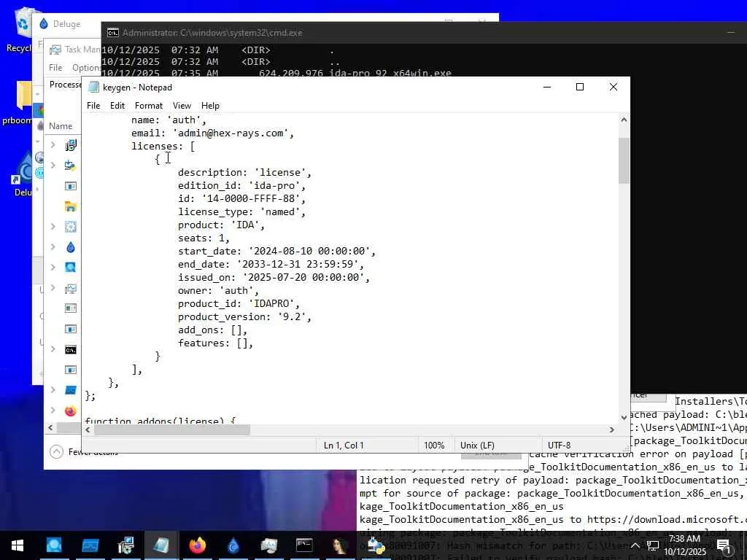The height and width of the screenshot is (560, 747).
Task: Click the '100%' zoom status entry
Action: [434, 446]
